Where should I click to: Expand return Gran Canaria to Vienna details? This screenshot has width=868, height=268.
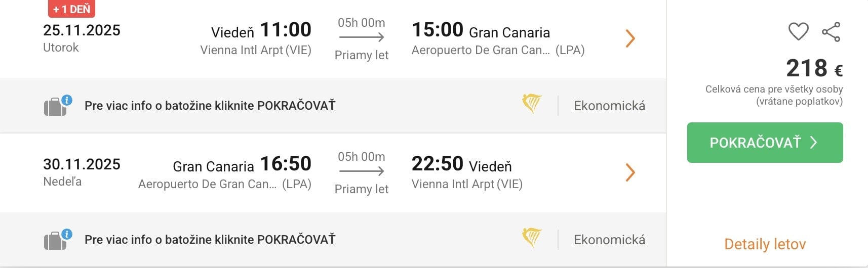tap(630, 172)
